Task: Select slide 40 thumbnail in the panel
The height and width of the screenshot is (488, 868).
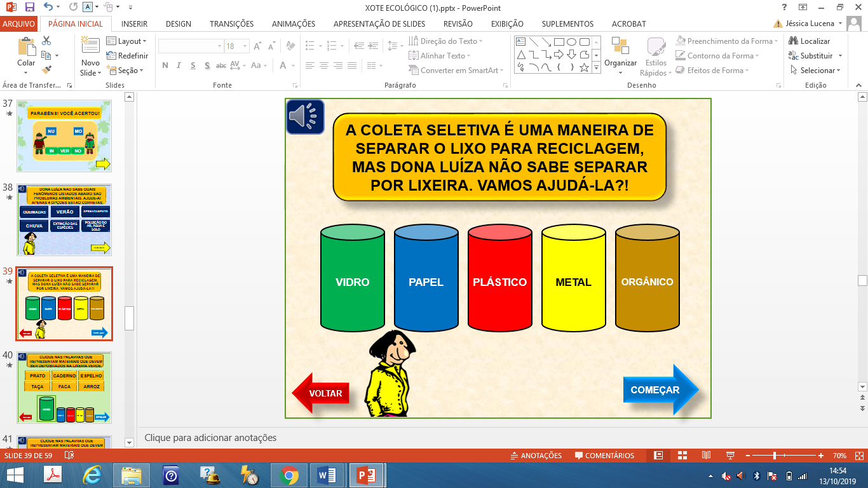Action: [64, 388]
